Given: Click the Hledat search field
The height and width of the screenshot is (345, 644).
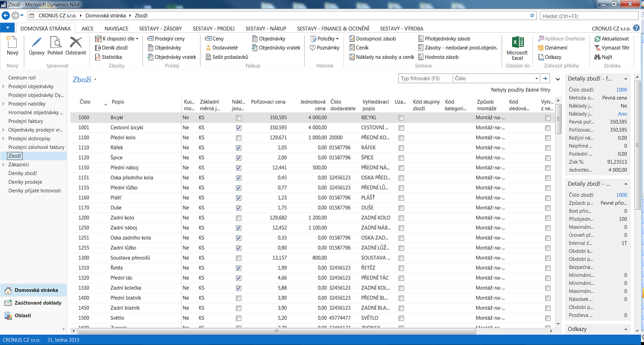Looking at the screenshot, I should (589, 16).
